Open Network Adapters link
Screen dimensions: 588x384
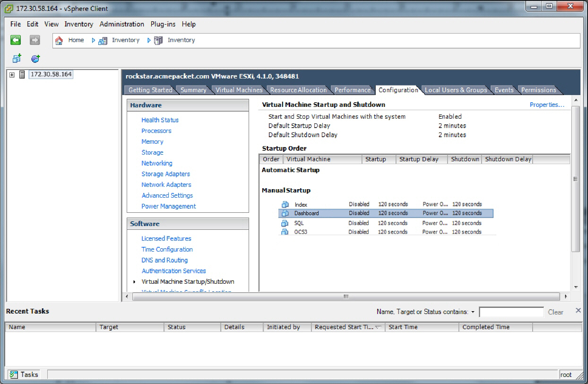click(x=166, y=185)
